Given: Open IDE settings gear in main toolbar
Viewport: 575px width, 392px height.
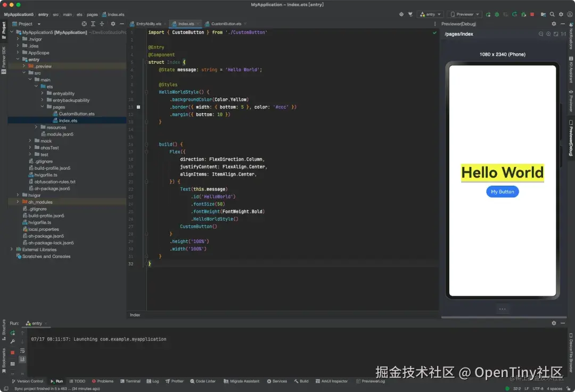Looking at the screenshot, I should pyautogui.click(x=561, y=14).
